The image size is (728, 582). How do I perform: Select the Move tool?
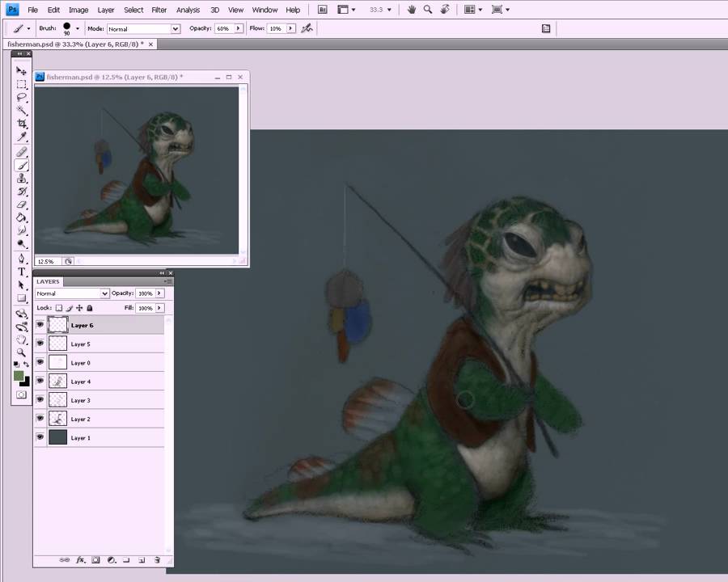click(21, 71)
